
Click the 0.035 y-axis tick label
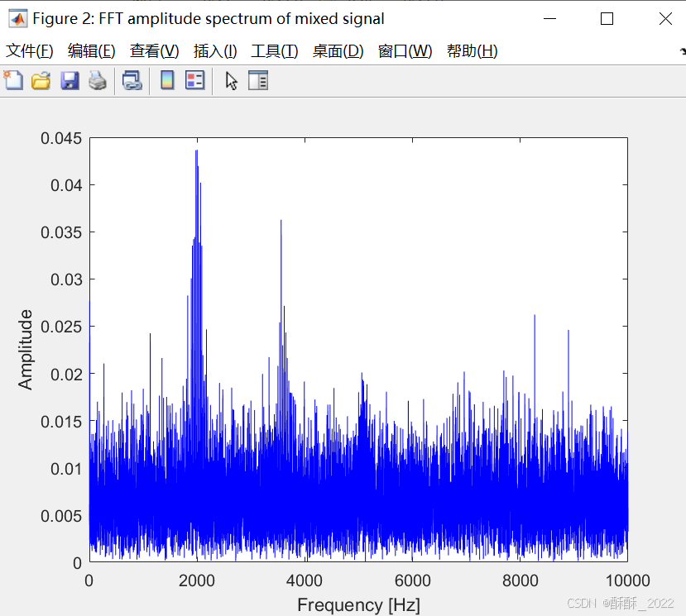61,232
